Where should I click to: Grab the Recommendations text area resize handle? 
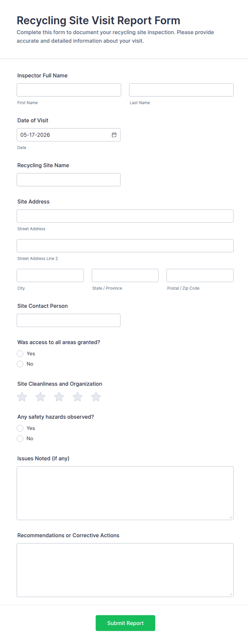pyautogui.click(x=231, y=594)
